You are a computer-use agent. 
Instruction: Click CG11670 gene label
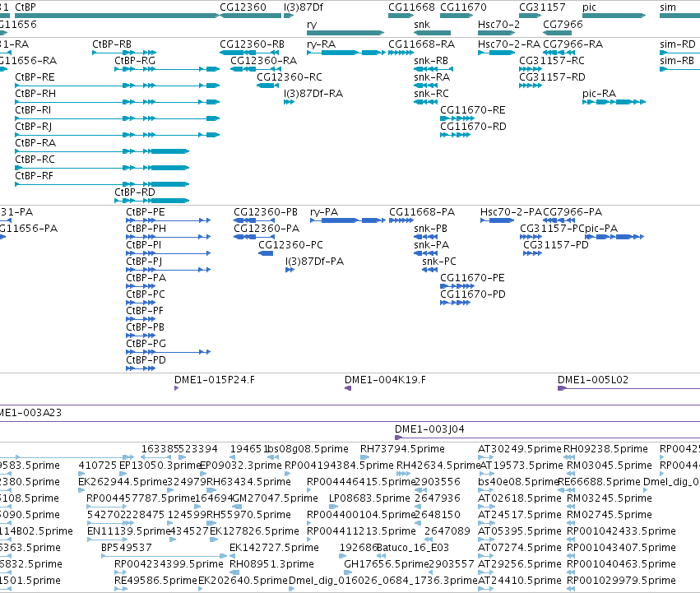[463, 7]
